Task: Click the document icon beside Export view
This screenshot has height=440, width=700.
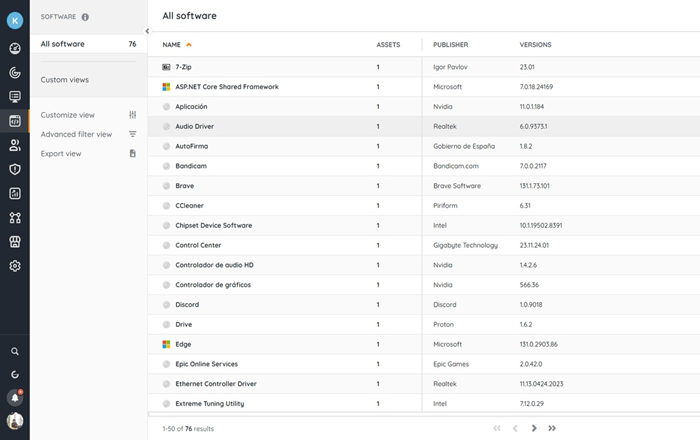Action: (133, 154)
